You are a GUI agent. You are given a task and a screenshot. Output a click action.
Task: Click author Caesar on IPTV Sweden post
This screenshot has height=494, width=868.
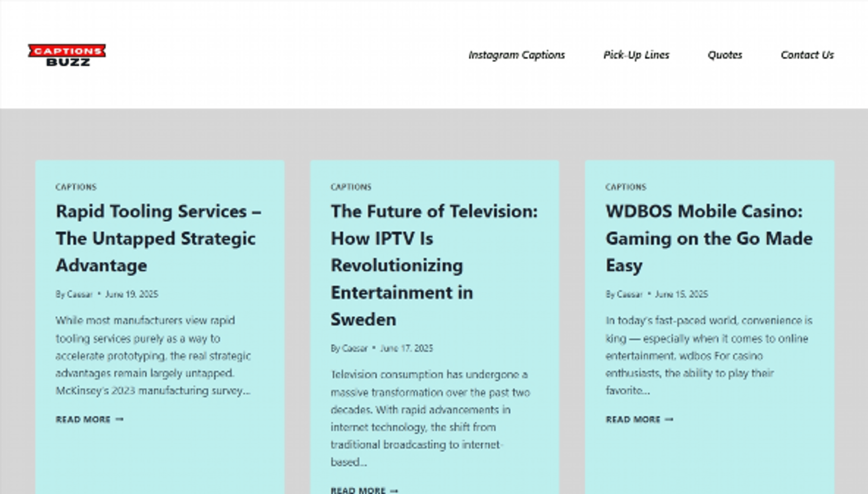[x=355, y=348]
